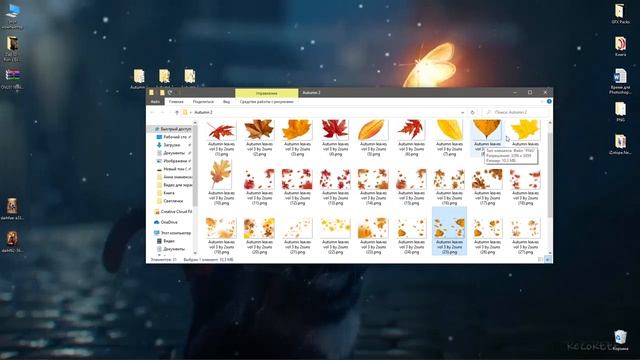Select the yellow Управление contextual tab
This screenshot has width=640, height=360.
[267, 93]
